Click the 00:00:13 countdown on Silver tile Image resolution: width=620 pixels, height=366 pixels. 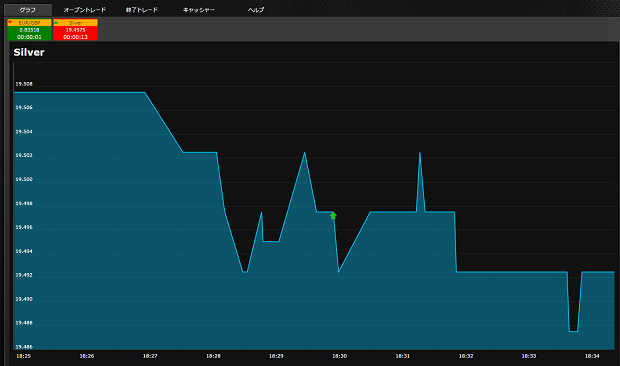pyautogui.click(x=76, y=37)
